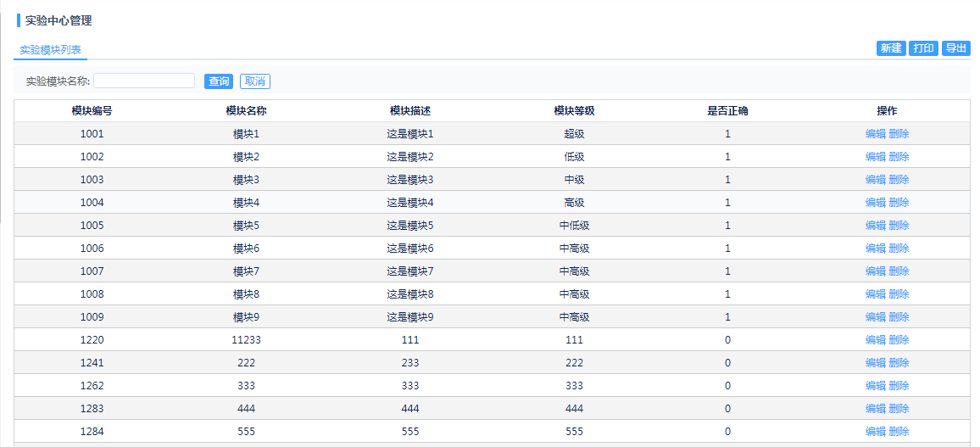This screenshot has height=447, width=980.
Task: Click the 超级 level cell
Action: click(x=574, y=134)
